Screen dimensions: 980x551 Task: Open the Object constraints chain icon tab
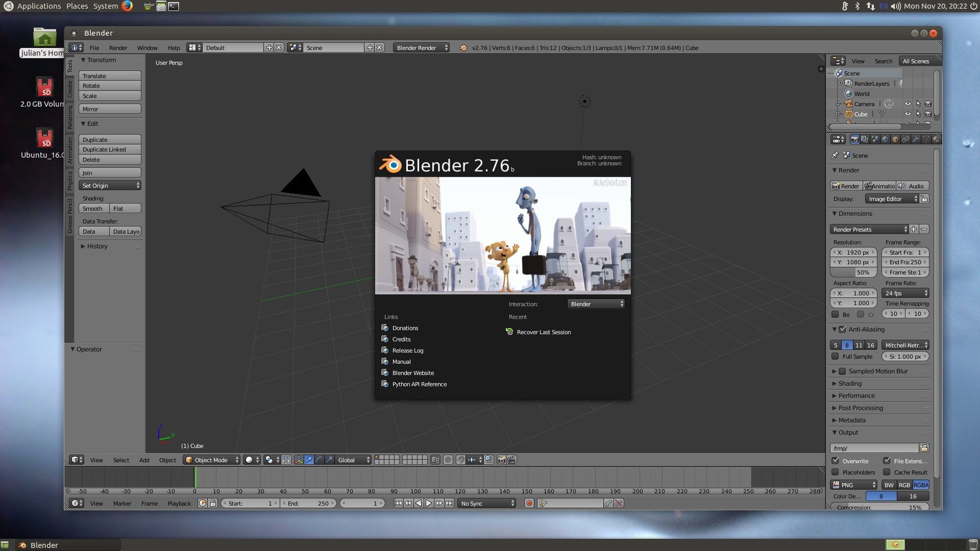(905, 139)
